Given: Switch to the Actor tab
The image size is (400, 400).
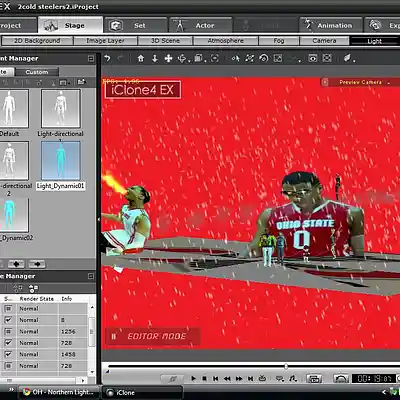Looking at the screenshot, I should [201, 25].
